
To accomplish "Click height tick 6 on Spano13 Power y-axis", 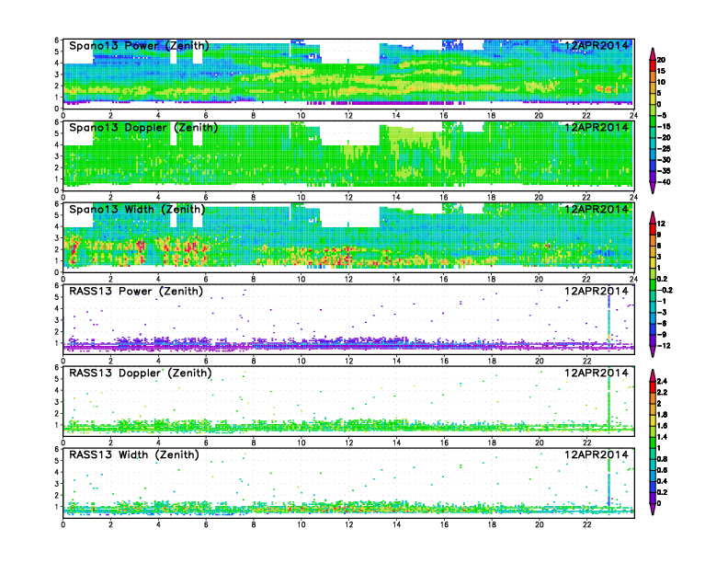I will click(x=57, y=40).
